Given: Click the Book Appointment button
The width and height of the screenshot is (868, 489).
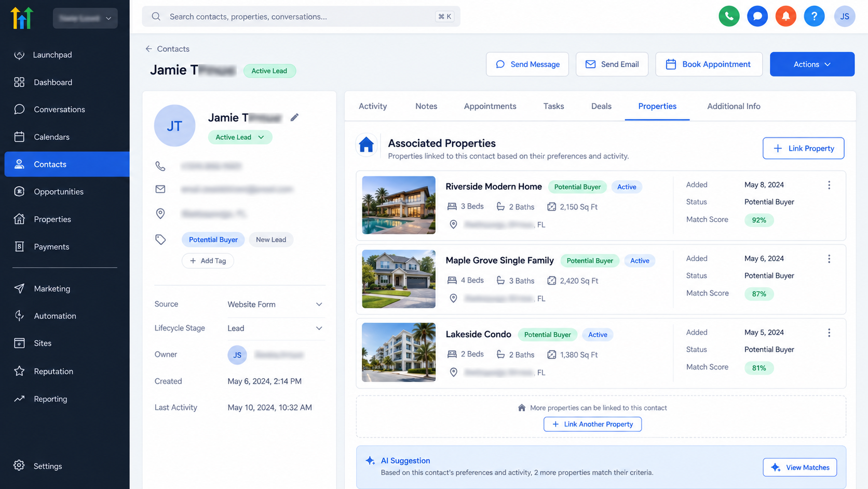Looking at the screenshot, I should click(709, 64).
